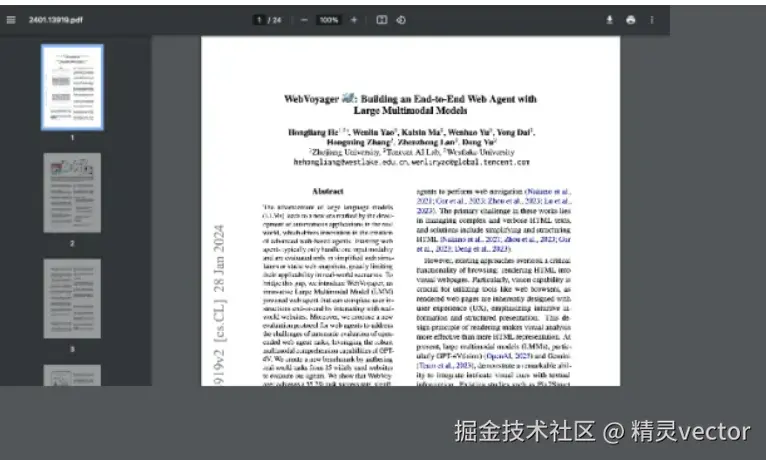
Task: Click the WebVoyager paper title
Action: (410, 105)
